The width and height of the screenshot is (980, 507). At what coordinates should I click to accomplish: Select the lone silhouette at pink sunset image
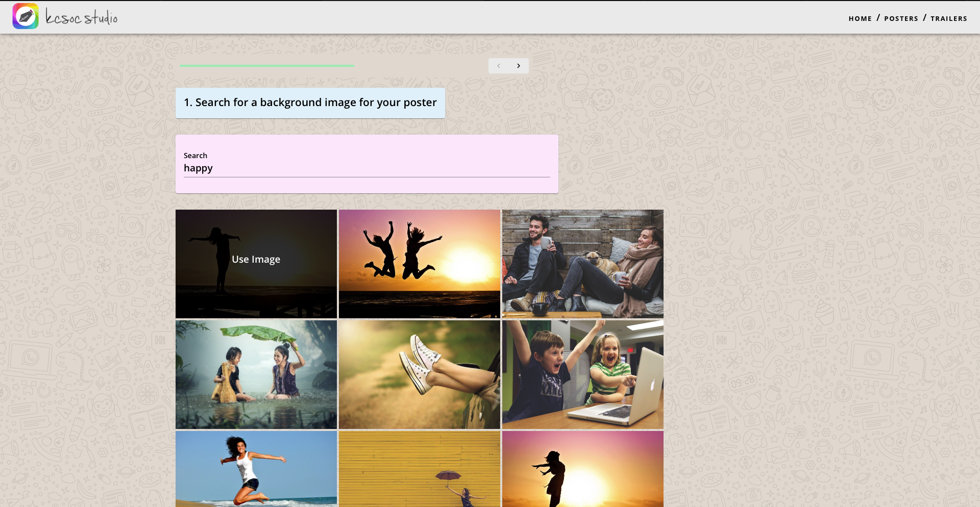click(x=583, y=469)
